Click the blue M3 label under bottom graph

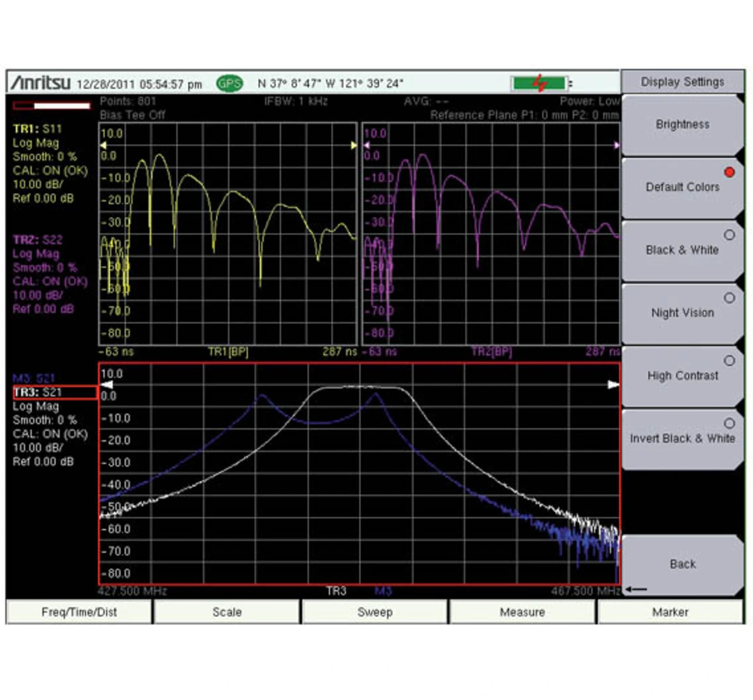pos(383,591)
